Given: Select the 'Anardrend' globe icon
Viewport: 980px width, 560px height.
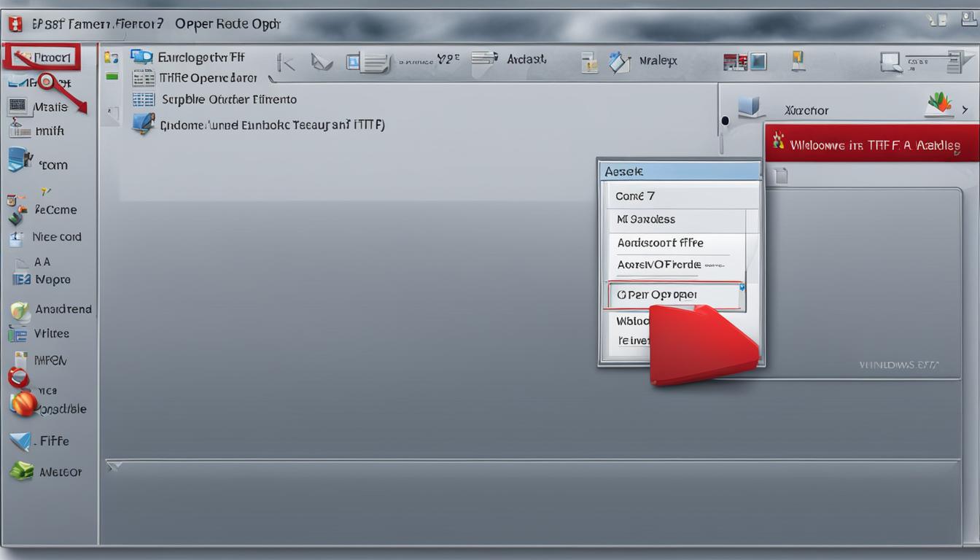Looking at the screenshot, I should point(20,308).
